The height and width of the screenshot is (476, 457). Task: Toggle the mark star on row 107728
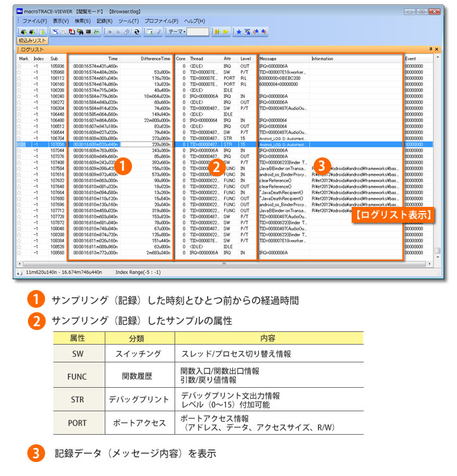(x=20, y=217)
